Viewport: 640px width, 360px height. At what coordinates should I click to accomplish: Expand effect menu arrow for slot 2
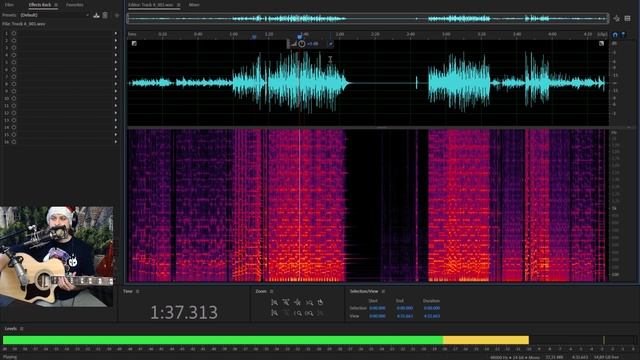coord(116,40)
